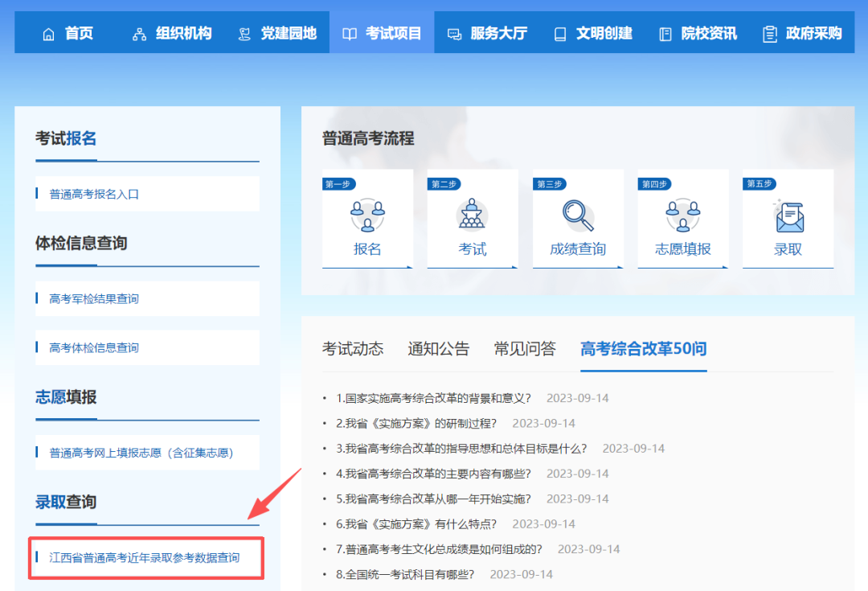Open question 8.全国统一考试科目有哪些？
The width and height of the screenshot is (868, 591).
tap(405, 574)
